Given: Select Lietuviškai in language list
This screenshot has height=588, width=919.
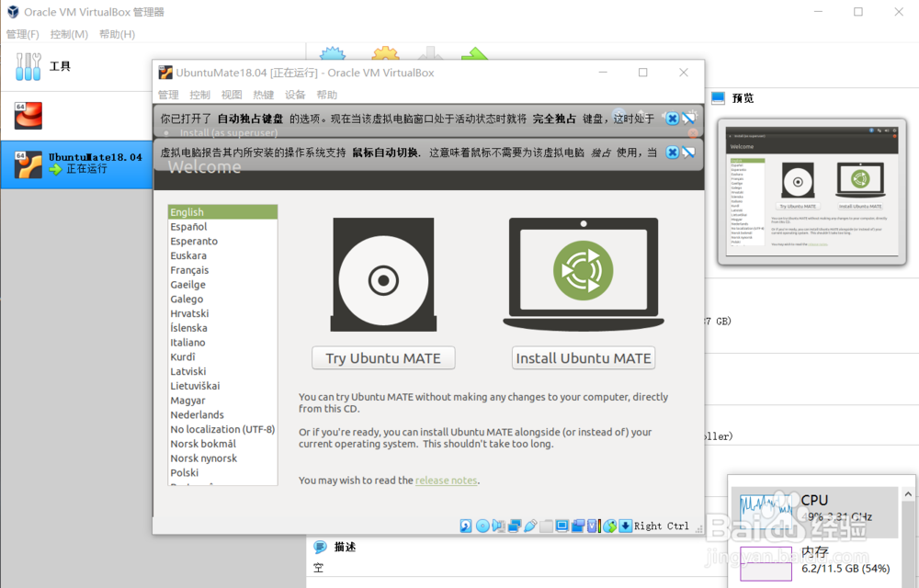Looking at the screenshot, I should [222, 386].
